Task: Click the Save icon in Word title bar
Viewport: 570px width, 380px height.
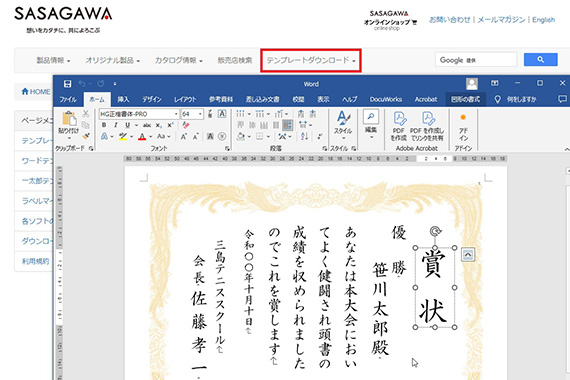Action: pos(67,84)
